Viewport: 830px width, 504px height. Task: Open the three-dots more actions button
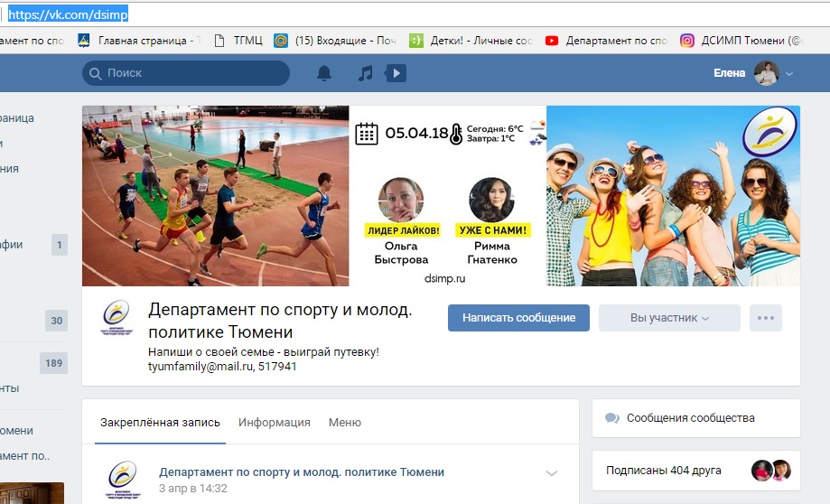click(765, 318)
